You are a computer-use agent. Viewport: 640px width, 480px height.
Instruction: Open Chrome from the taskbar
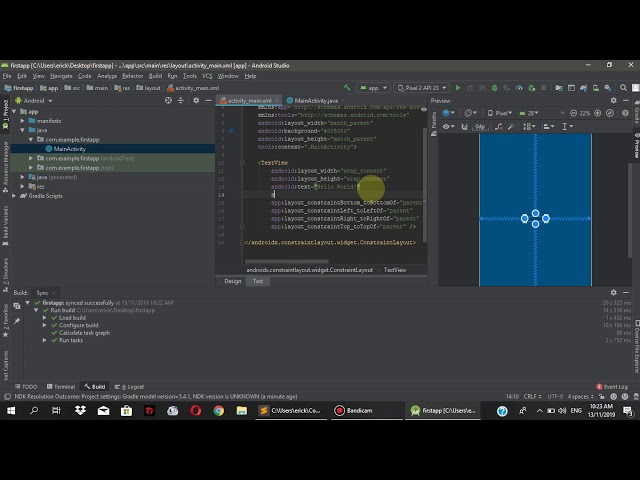click(218, 411)
